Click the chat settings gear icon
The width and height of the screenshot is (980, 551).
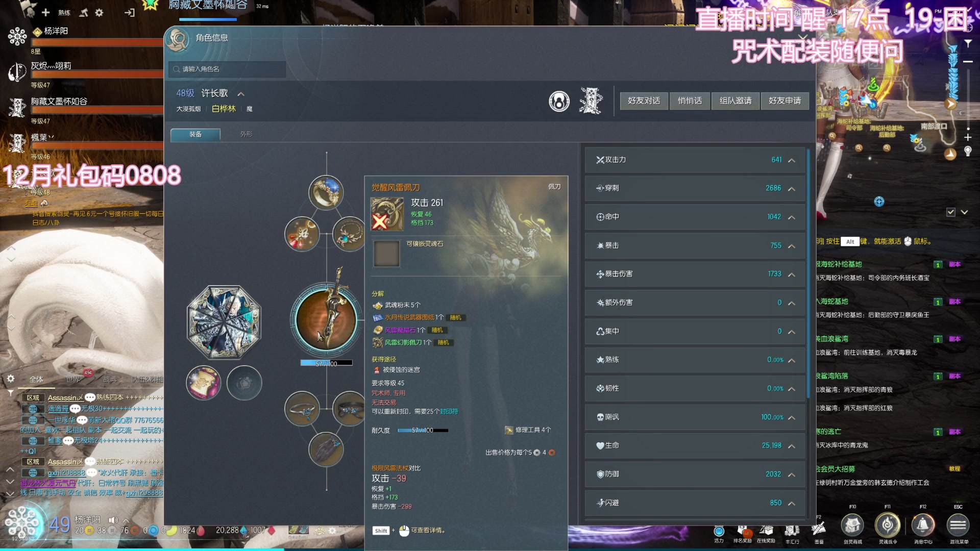pyautogui.click(x=10, y=379)
